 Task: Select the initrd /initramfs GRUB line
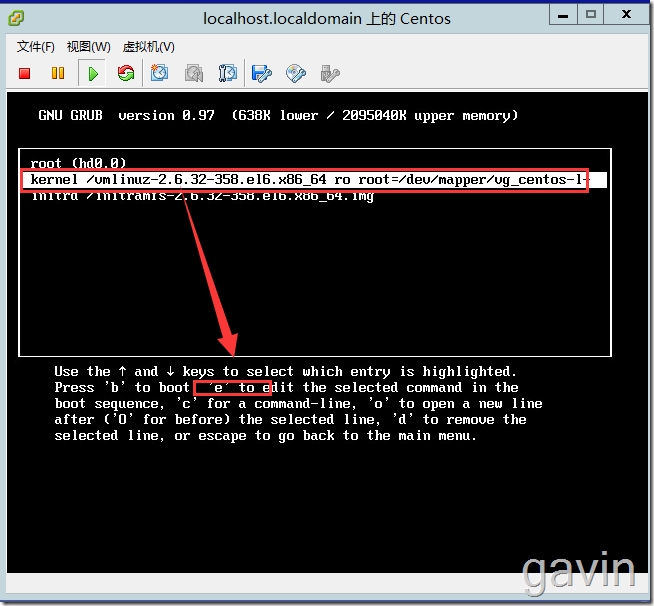click(203, 196)
